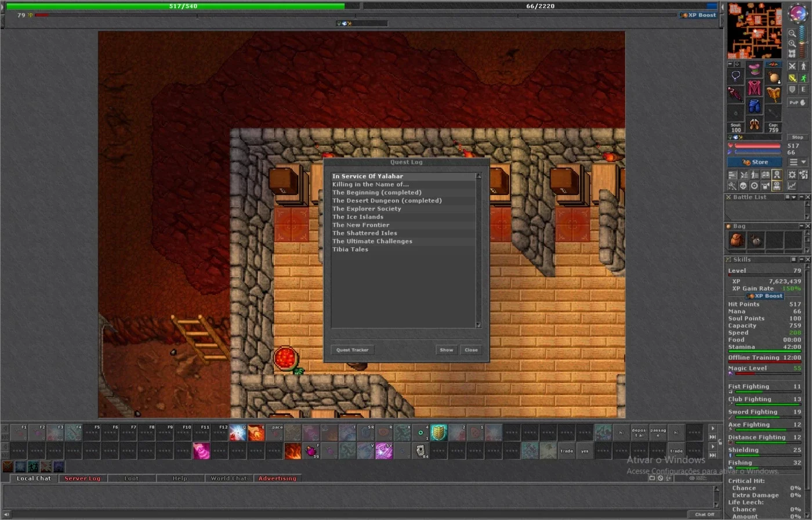Select the red robe armor slot
Image resolution: width=812 pixels, height=520 pixels.
coord(754,88)
